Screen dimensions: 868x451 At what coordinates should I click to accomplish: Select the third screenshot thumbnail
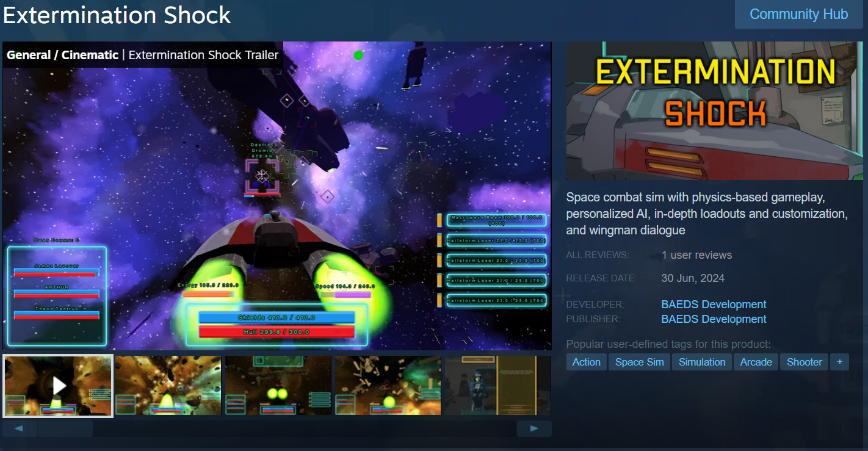click(278, 386)
